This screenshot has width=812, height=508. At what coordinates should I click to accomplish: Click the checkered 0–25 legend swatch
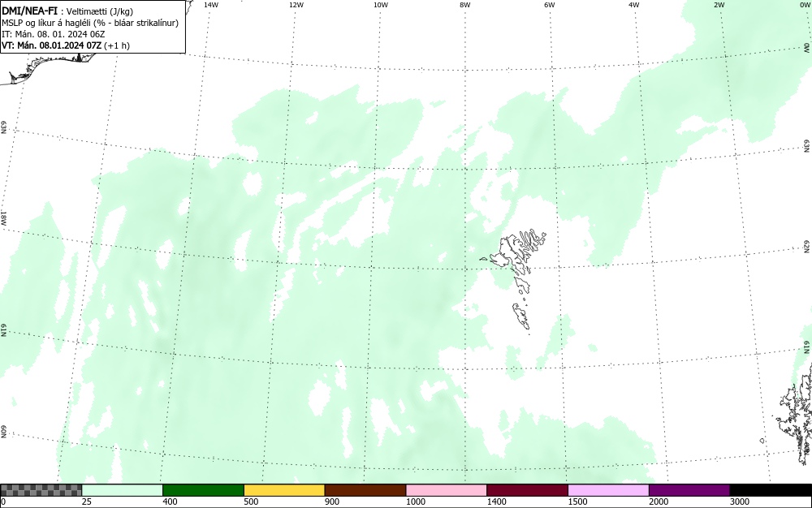tap(41, 490)
